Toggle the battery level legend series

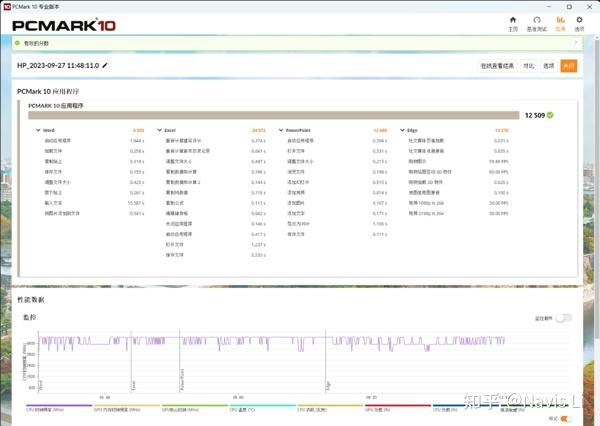coord(533,408)
